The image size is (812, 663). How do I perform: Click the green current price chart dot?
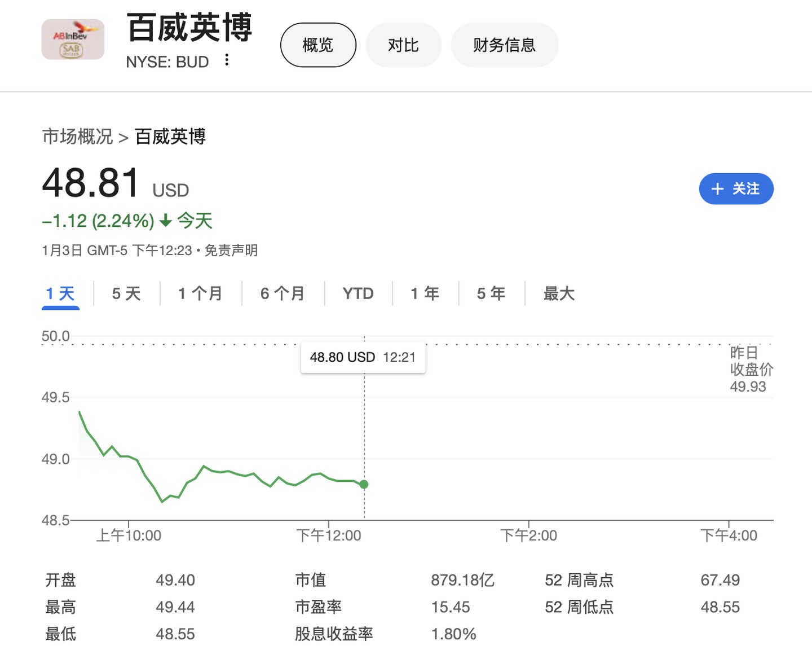click(x=364, y=484)
